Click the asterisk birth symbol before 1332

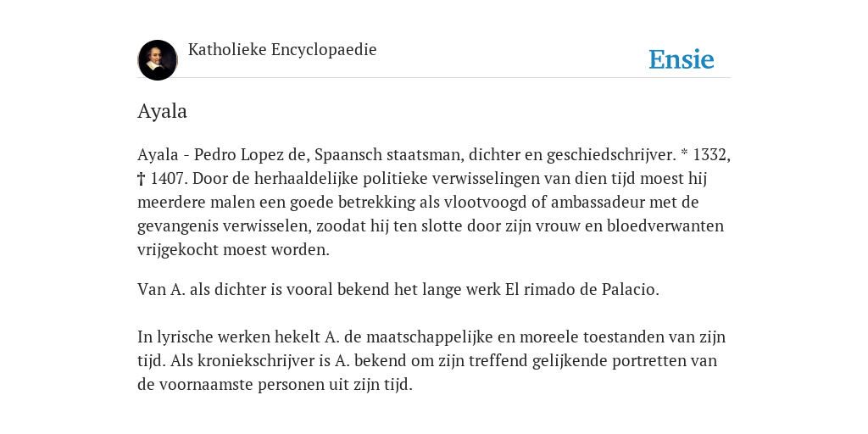(x=684, y=154)
